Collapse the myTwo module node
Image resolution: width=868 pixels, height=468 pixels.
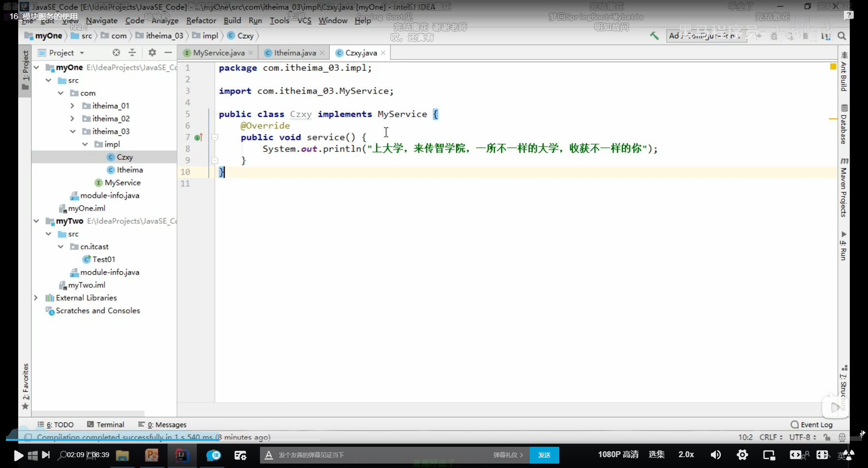36,221
